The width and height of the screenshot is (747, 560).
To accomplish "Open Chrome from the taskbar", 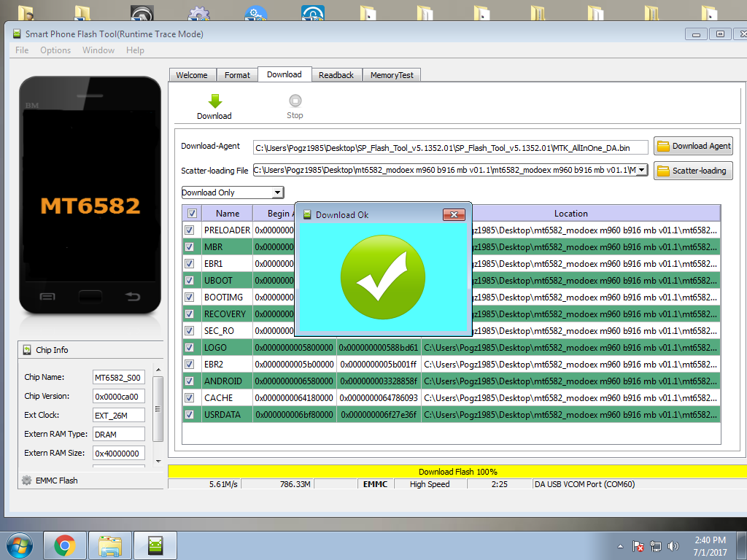I will (x=65, y=545).
